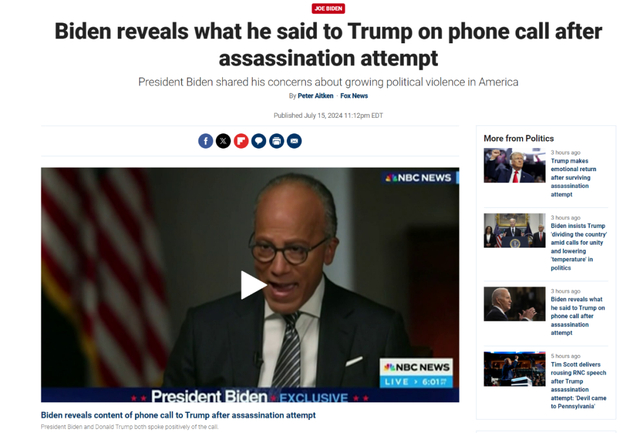Click video caption title below the player
The height and width of the screenshot is (433, 640).
pyautogui.click(x=178, y=415)
